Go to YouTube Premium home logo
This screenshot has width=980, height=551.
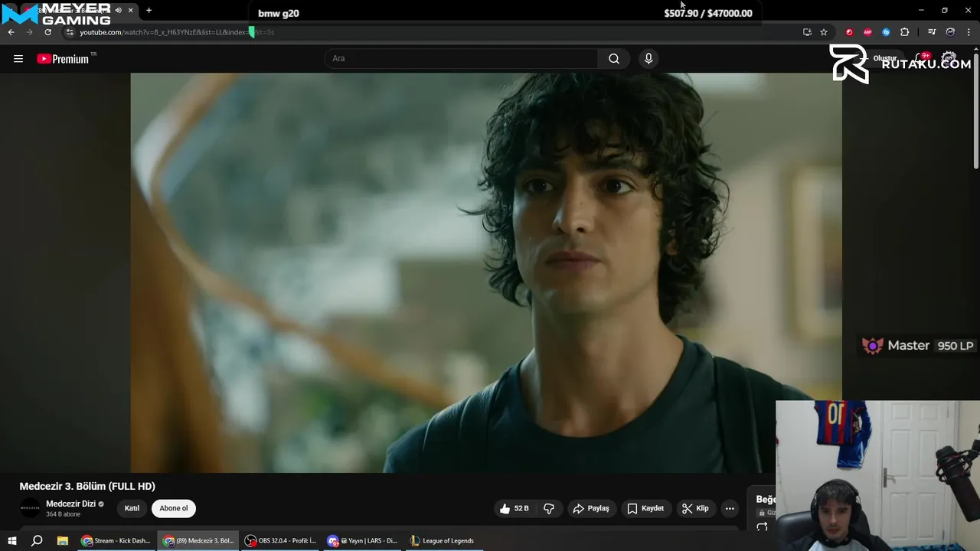(x=64, y=59)
